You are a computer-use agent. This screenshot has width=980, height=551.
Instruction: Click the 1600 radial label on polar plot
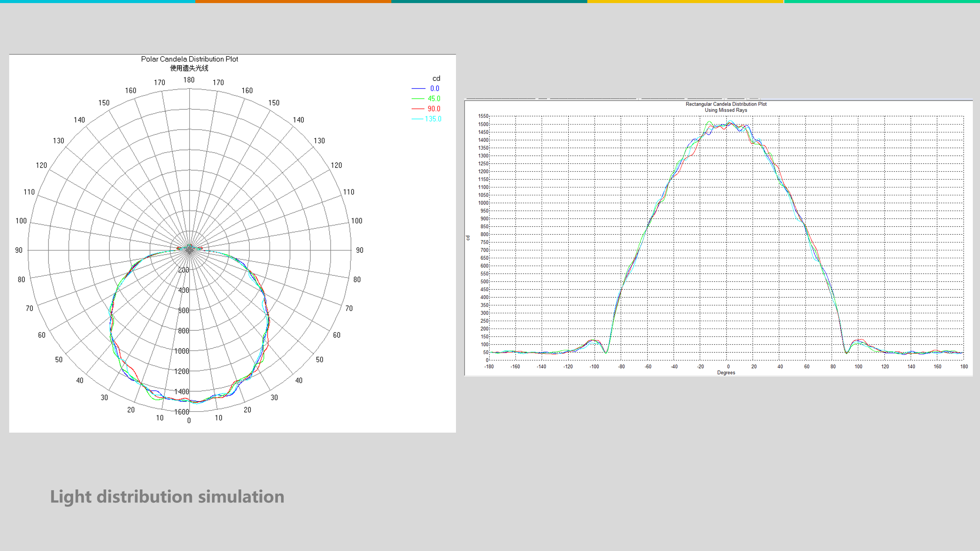(x=181, y=412)
